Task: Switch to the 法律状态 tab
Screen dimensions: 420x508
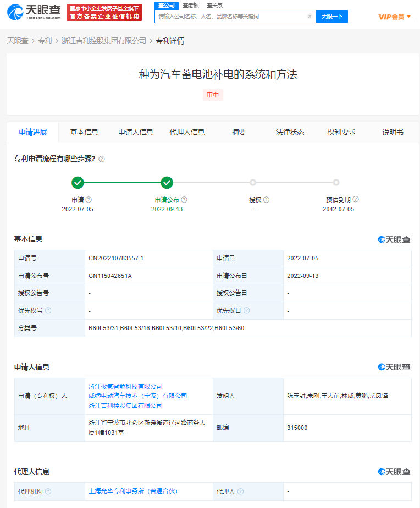Action: tap(290, 132)
